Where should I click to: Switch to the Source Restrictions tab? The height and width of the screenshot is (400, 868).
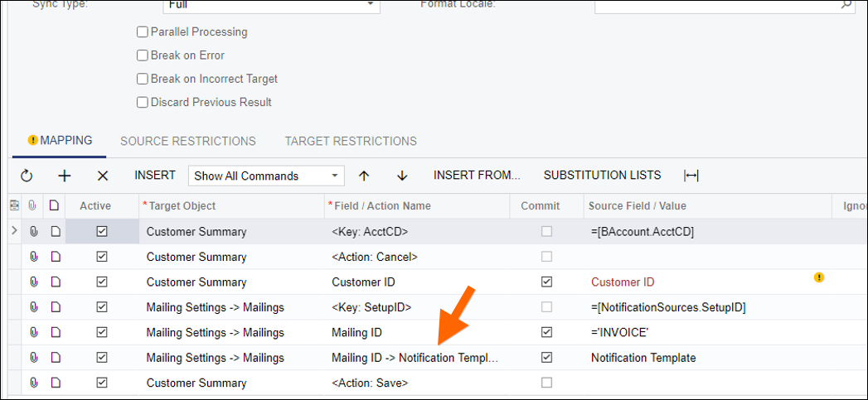click(188, 141)
